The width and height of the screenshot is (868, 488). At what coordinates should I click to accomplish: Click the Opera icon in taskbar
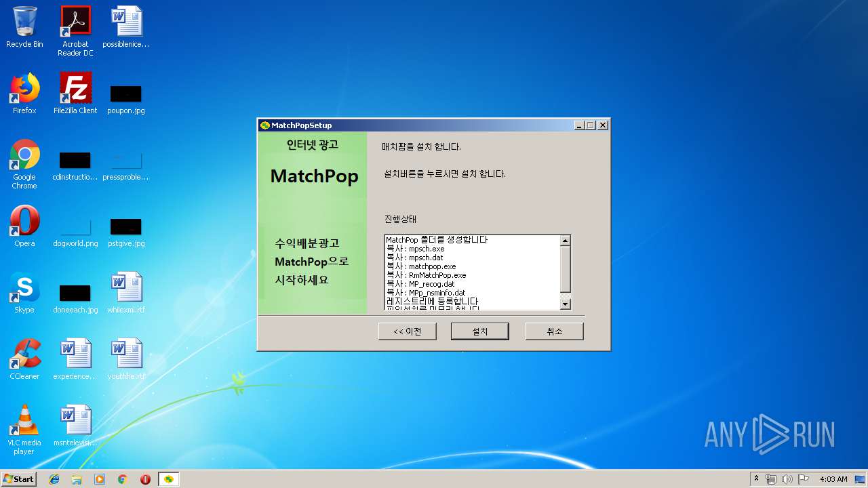pos(145,479)
